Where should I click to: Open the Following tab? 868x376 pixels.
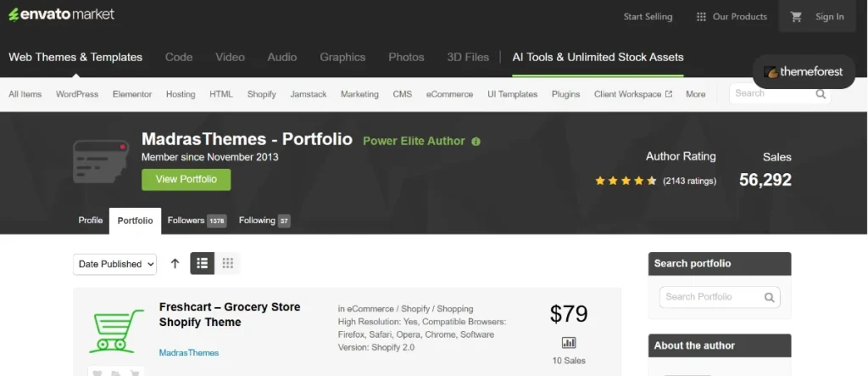click(x=264, y=221)
